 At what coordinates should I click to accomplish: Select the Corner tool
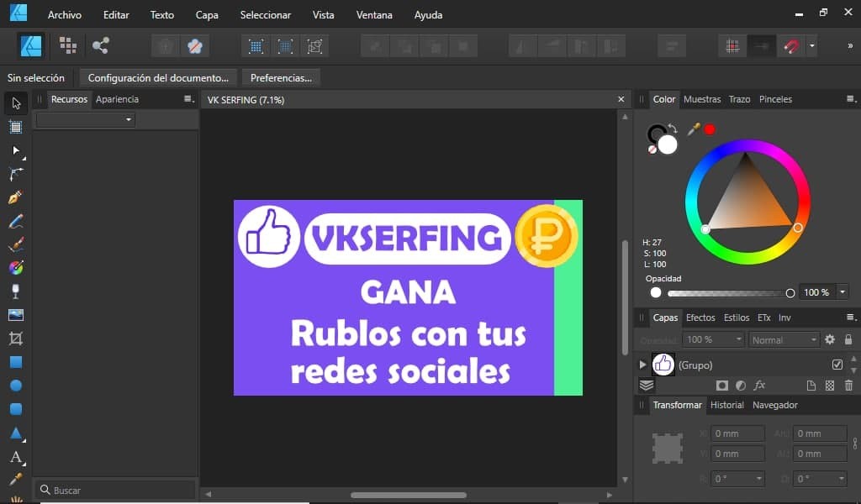pyautogui.click(x=16, y=175)
